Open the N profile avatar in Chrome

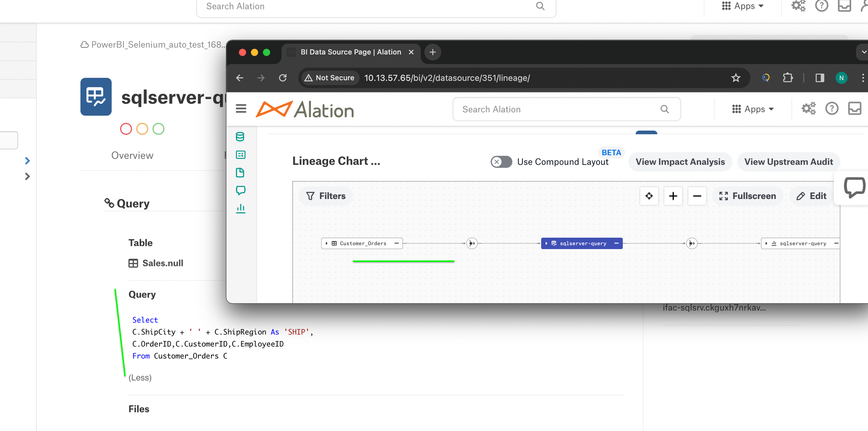click(x=841, y=78)
